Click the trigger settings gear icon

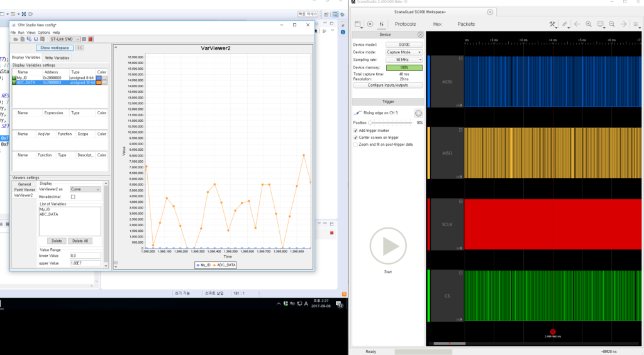tap(418, 113)
